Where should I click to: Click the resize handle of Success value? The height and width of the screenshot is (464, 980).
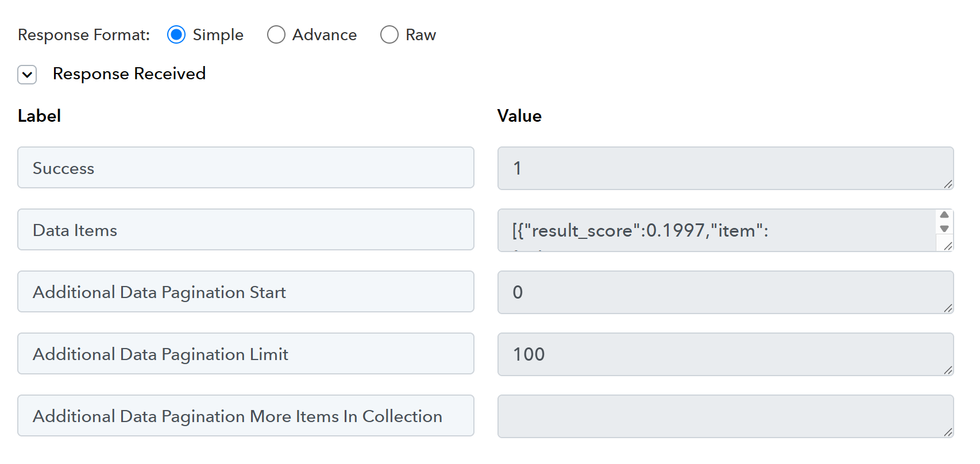[948, 184]
